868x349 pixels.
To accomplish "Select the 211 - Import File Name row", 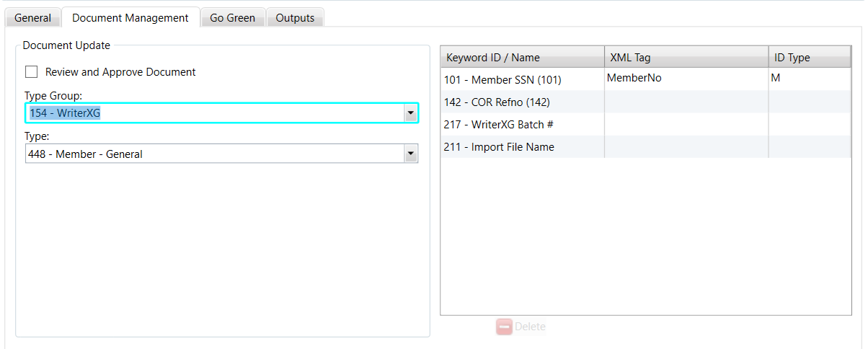I will (x=499, y=147).
